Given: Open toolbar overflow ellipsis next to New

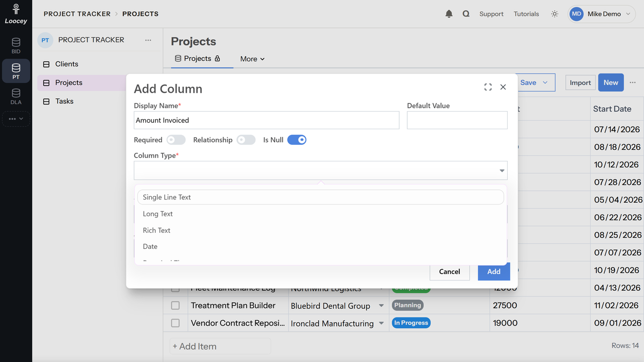Looking at the screenshot, I should coord(633,83).
